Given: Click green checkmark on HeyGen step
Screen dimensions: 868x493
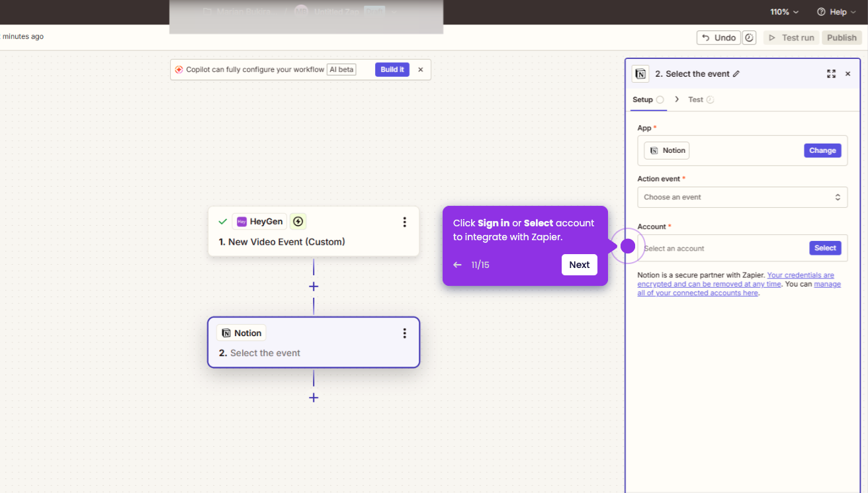Looking at the screenshot, I should click(223, 222).
